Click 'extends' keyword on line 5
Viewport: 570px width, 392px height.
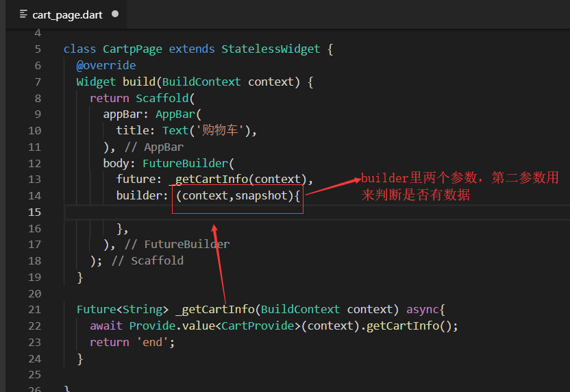click(x=192, y=49)
